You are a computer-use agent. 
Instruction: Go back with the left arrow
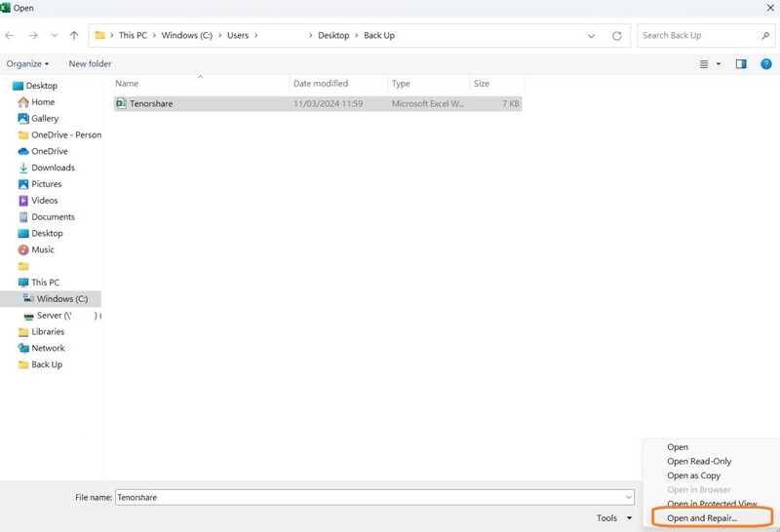(10, 35)
